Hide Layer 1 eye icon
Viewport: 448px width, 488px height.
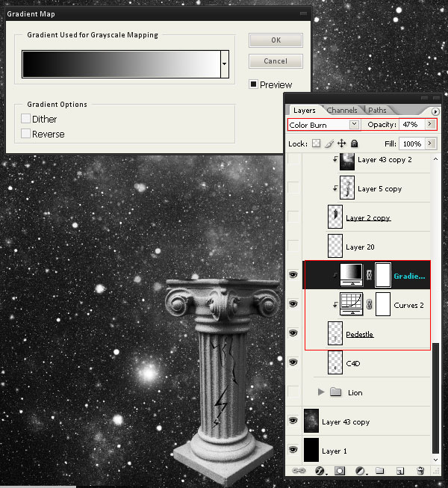293,450
